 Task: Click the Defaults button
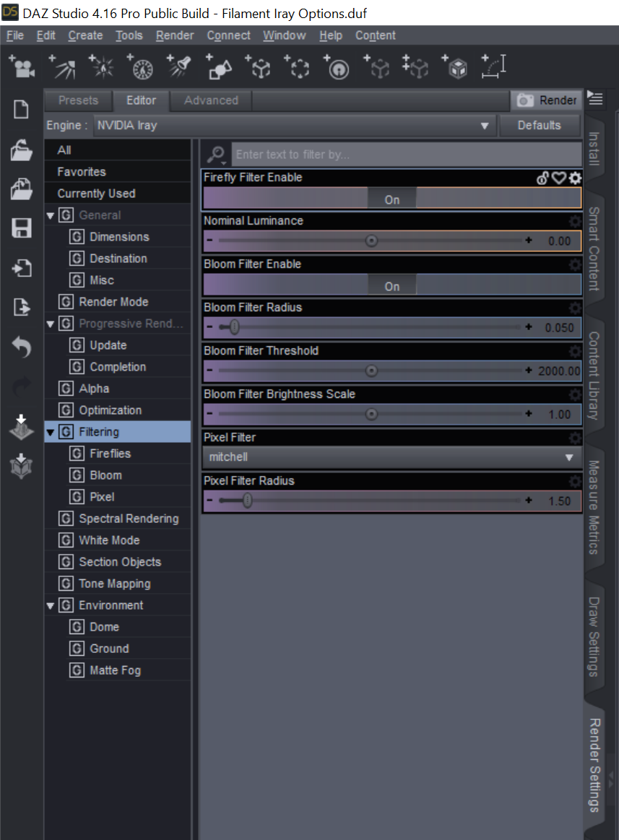[539, 126]
